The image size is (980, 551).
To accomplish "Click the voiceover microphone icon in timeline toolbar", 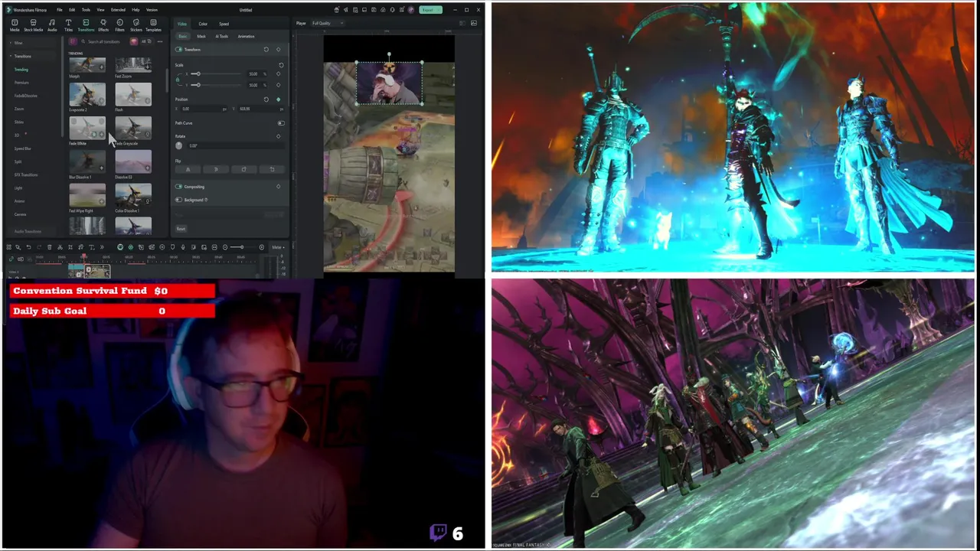I will point(183,247).
